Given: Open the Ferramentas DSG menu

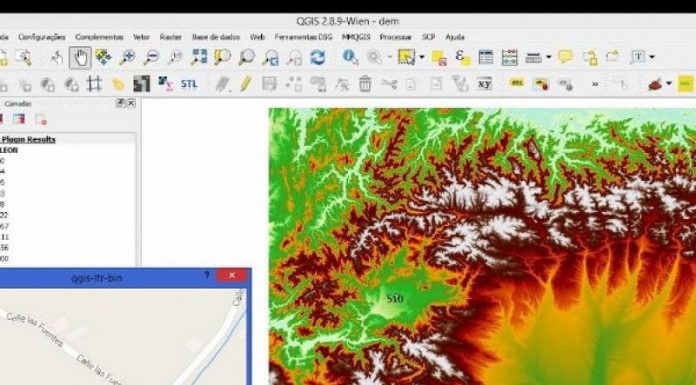Looking at the screenshot, I should pos(303,37).
